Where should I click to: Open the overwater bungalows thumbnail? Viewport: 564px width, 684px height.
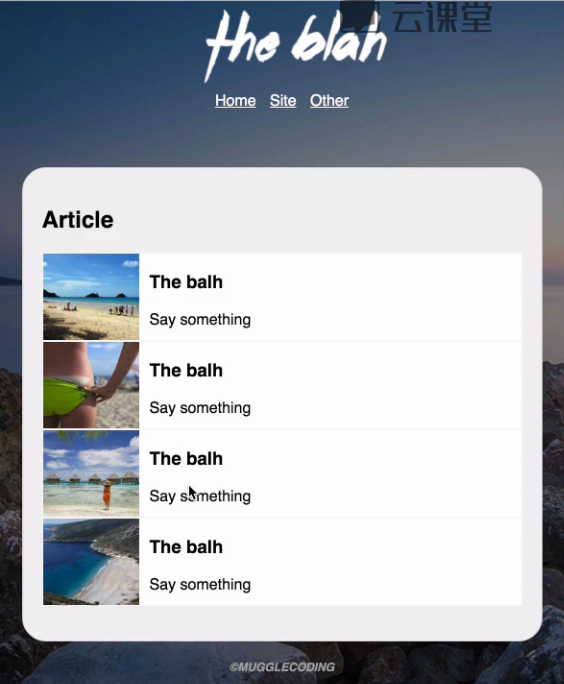coord(91,473)
